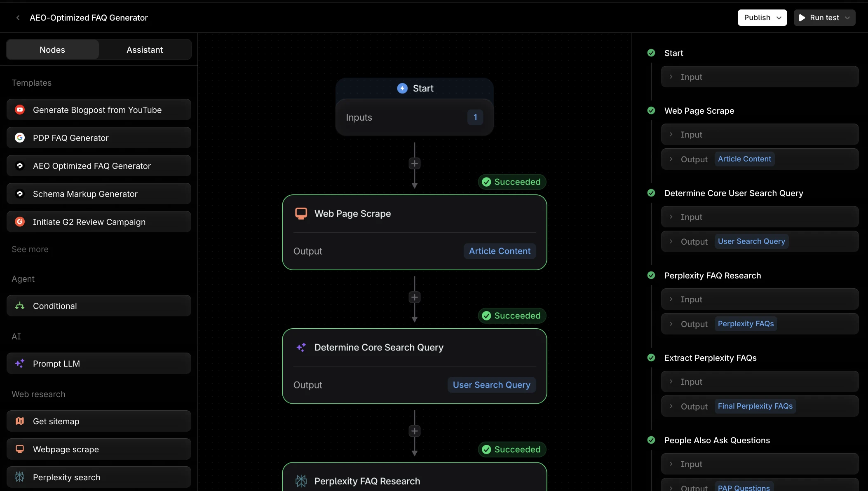The height and width of the screenshot is (491, 868).
Task: Click green check beside Perplexity FAQ Research in log
Action: (651, 275)
